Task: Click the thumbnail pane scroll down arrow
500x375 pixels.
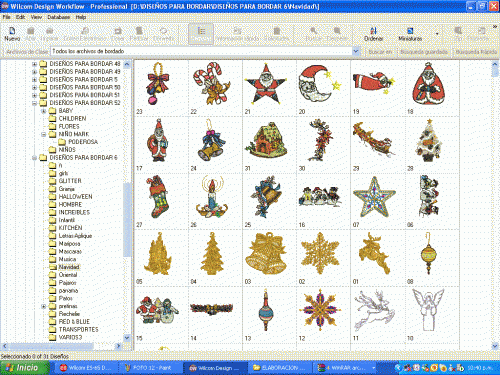Action: click(495, 346)
